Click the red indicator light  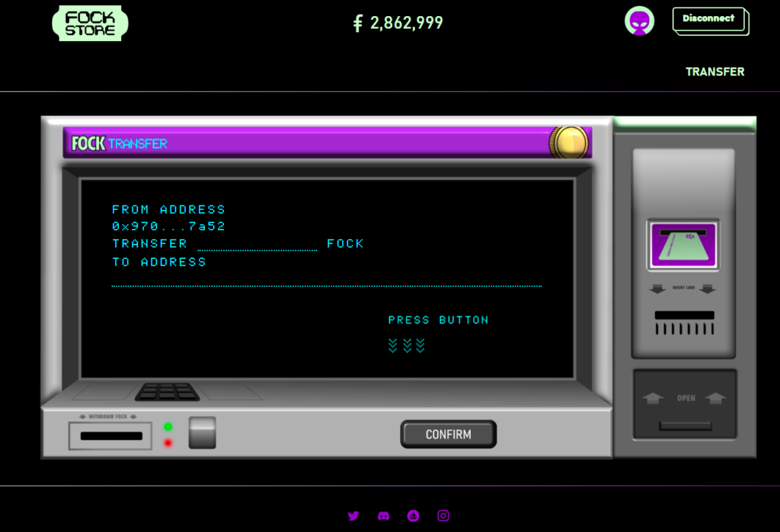pos(168,443)
